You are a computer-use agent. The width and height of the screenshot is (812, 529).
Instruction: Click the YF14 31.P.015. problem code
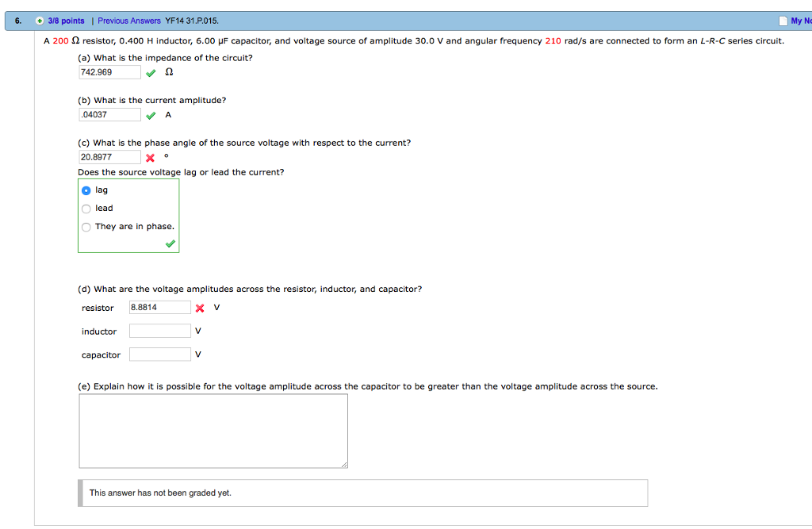pos(192,21)
